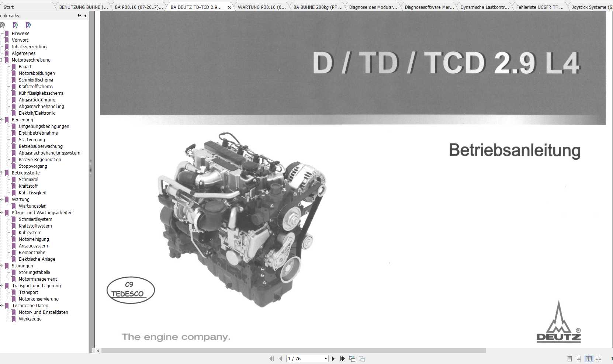This screenshot has width=613, height=364.
Task: Collapse the Transport und Lagerung node
Action: (1, 285)
